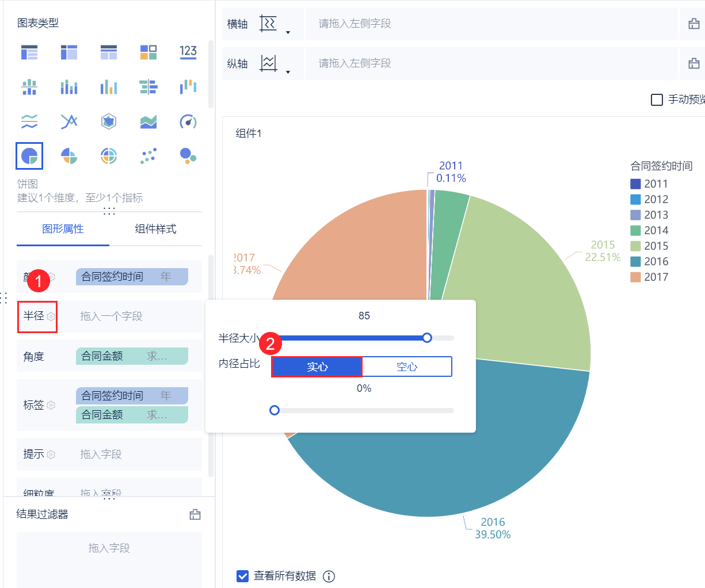Viewport: 705px width, 588px height.
Task: Open the 标签 gear settings
Action: pos(51,405)
